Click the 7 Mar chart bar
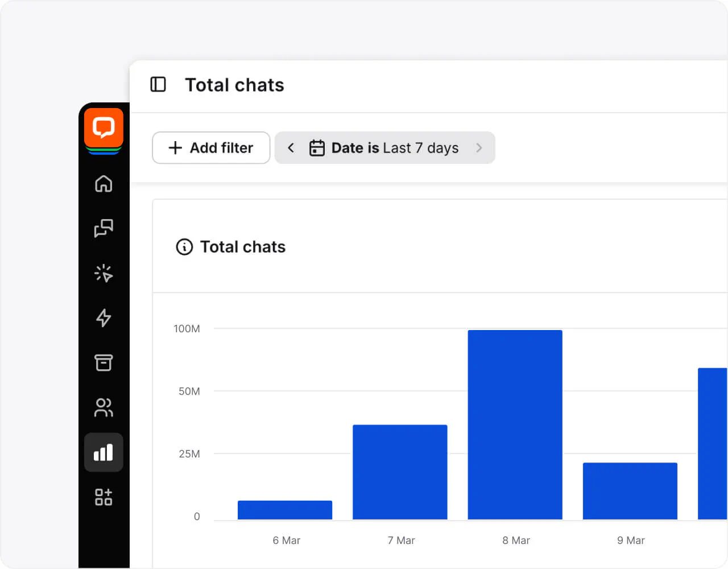The height and width of the screenshot is (569, 728). (400, 472)
